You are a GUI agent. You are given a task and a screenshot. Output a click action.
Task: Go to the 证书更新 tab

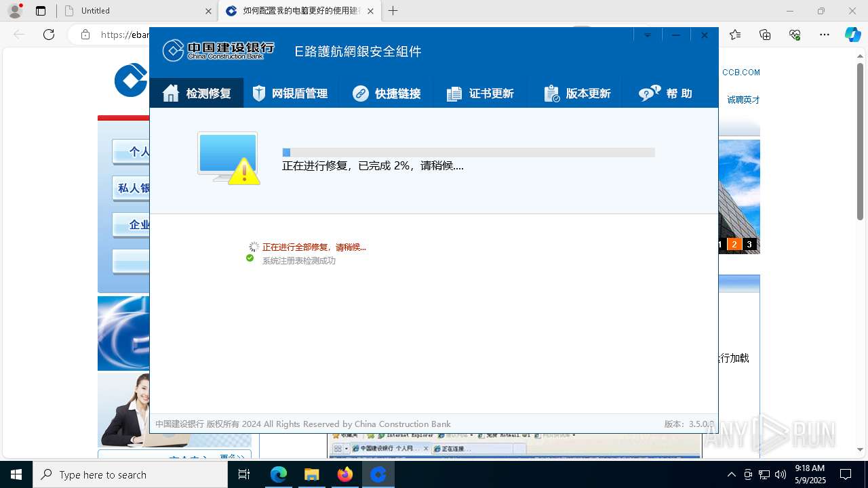point(480,94)
